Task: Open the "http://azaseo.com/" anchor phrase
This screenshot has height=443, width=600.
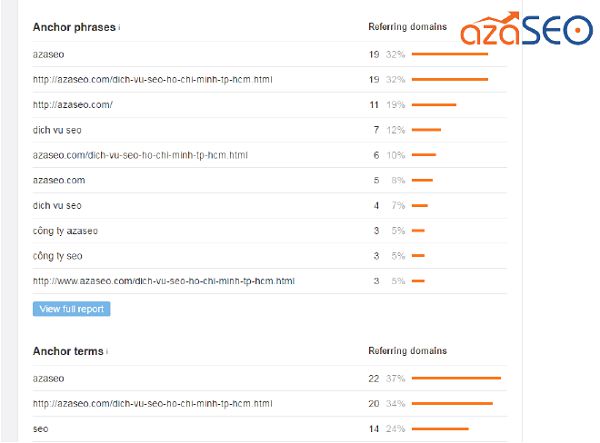Action: 72,104
